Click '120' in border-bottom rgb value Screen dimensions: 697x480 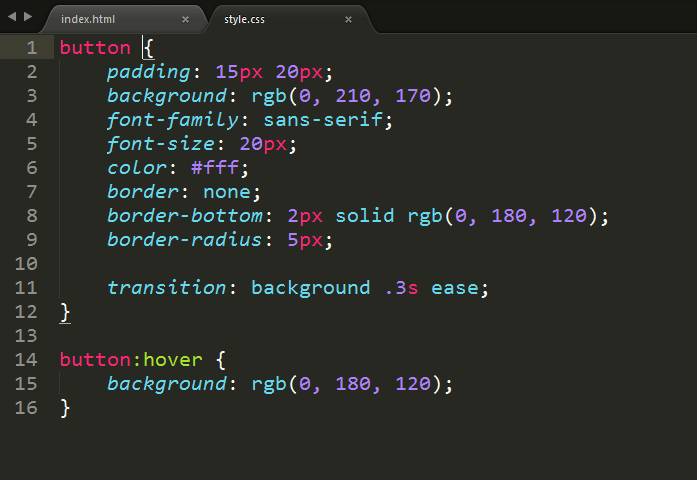click(x=569, y=216)
